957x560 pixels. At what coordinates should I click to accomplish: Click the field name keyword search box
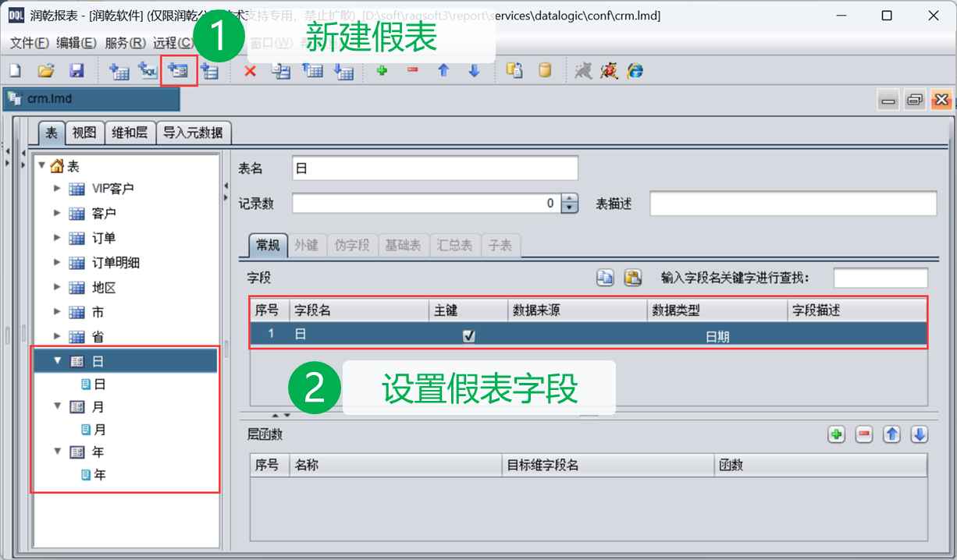click(x=881, y=278)
